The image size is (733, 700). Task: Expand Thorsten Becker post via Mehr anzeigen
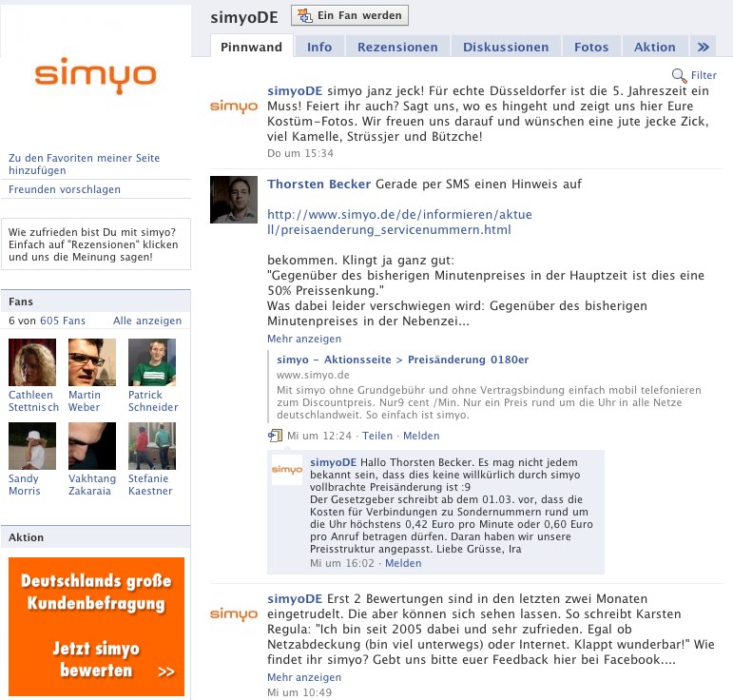pyautogui.click(x=304, y=339)
